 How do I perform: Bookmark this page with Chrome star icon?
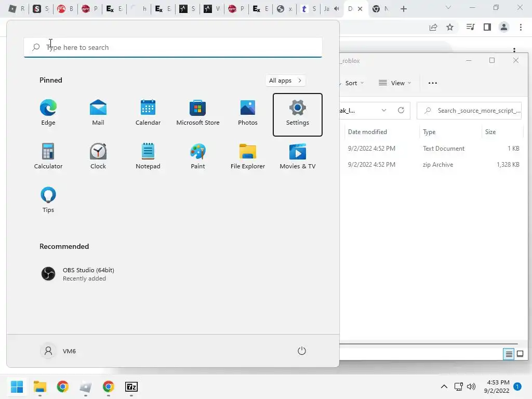(x=450, y=27)
